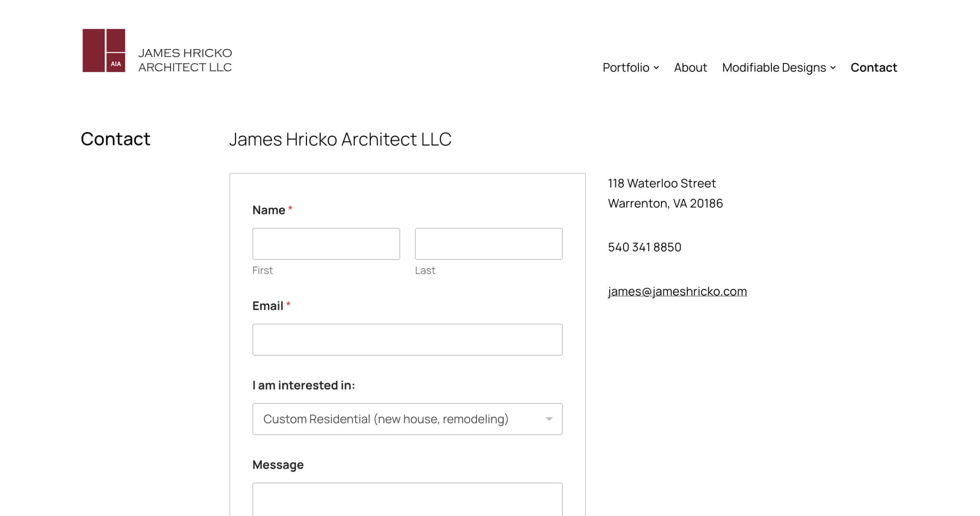This screenshot has width=980, height=516.
Task: Focus the First name input field
Action: (x=326, y=244)
